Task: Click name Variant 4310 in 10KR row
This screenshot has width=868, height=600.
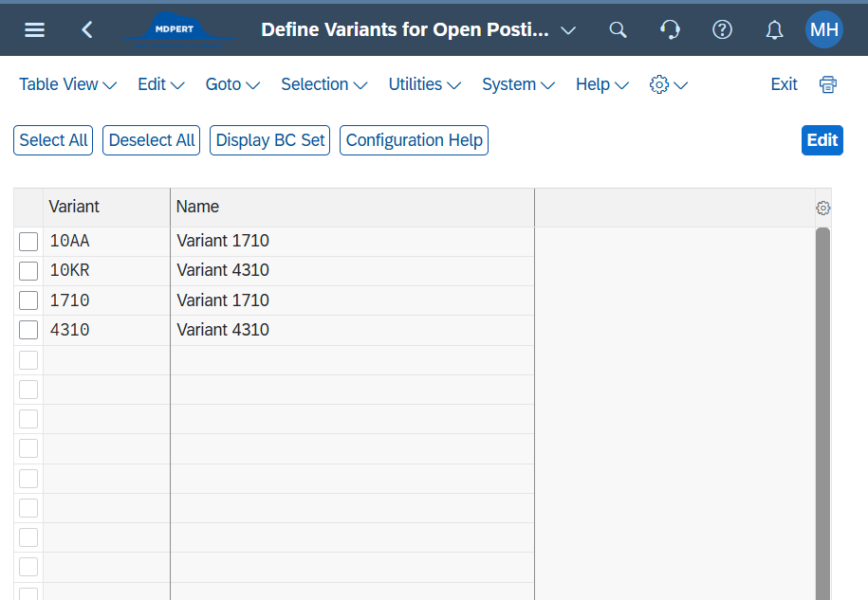Action: pyautogui.click(x=352, y=271)
